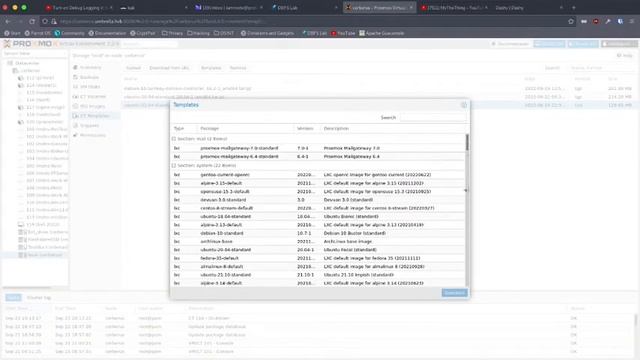Image resolution: width=640 pixels, height=360 pixels.
Task: Open the storage Summary section
Action: [x=87, y=67]
